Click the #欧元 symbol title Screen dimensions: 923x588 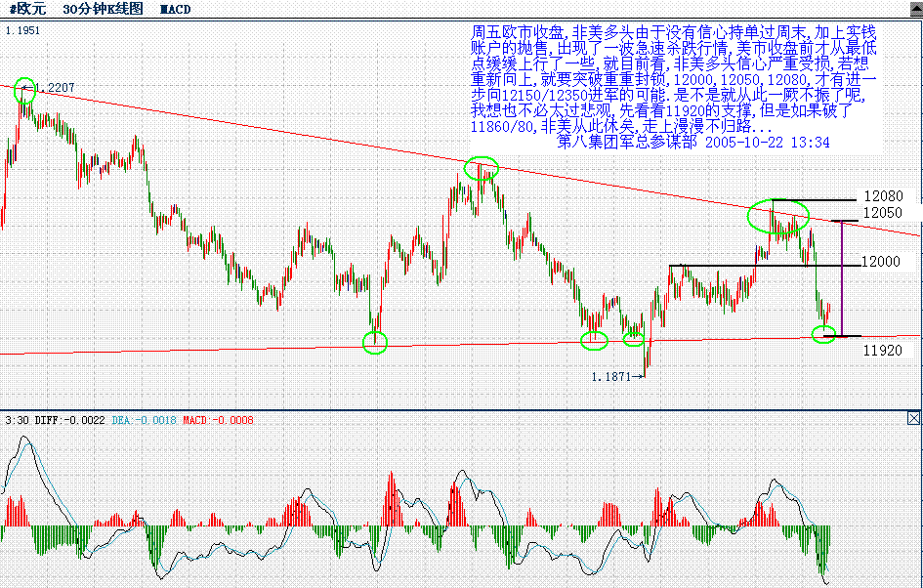27,9
